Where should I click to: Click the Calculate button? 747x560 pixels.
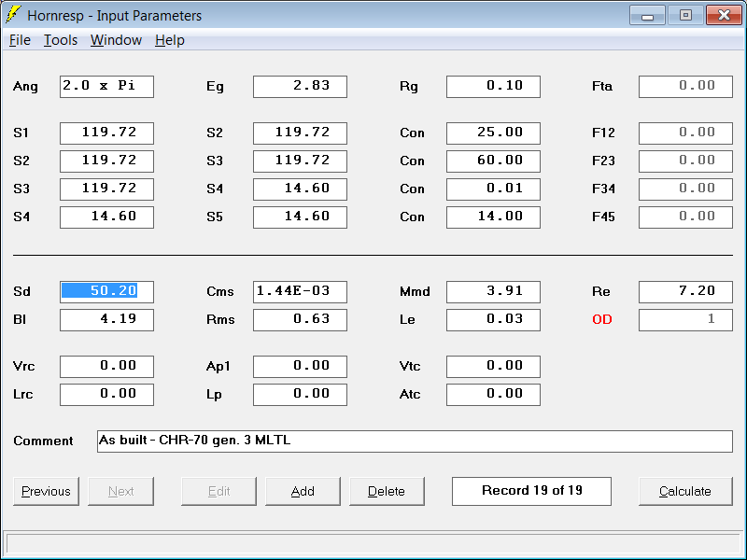(x=685, y=491)
